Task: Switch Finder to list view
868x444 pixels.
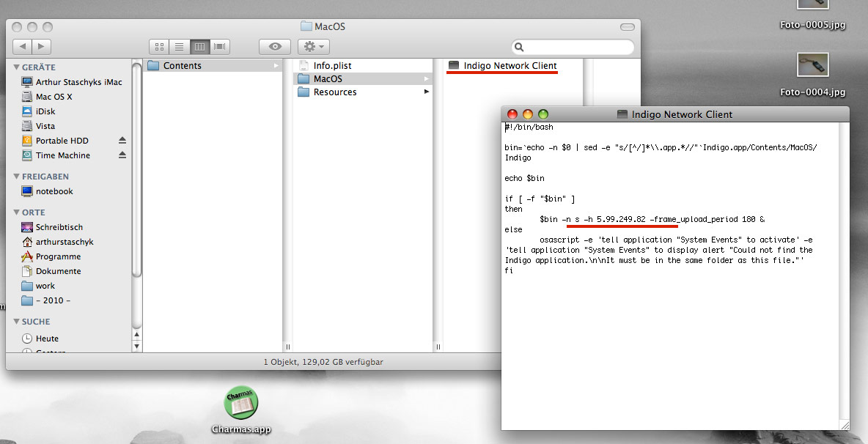Action: click(180, 47)
